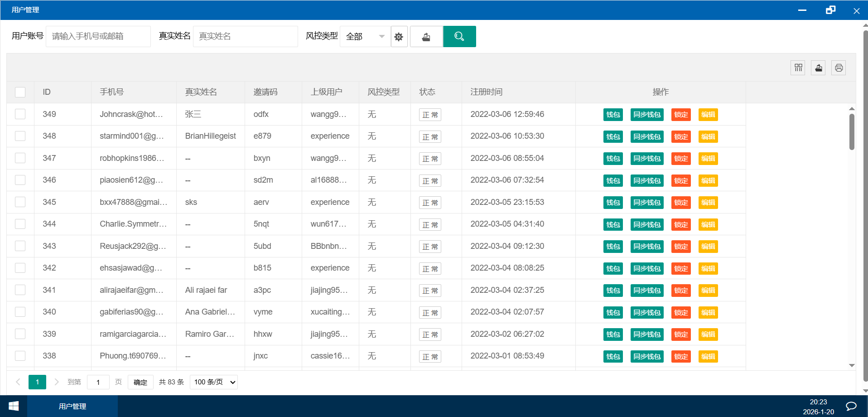Click the print icon above the table
The image size is (868, 417).
[x=839, y=68]
